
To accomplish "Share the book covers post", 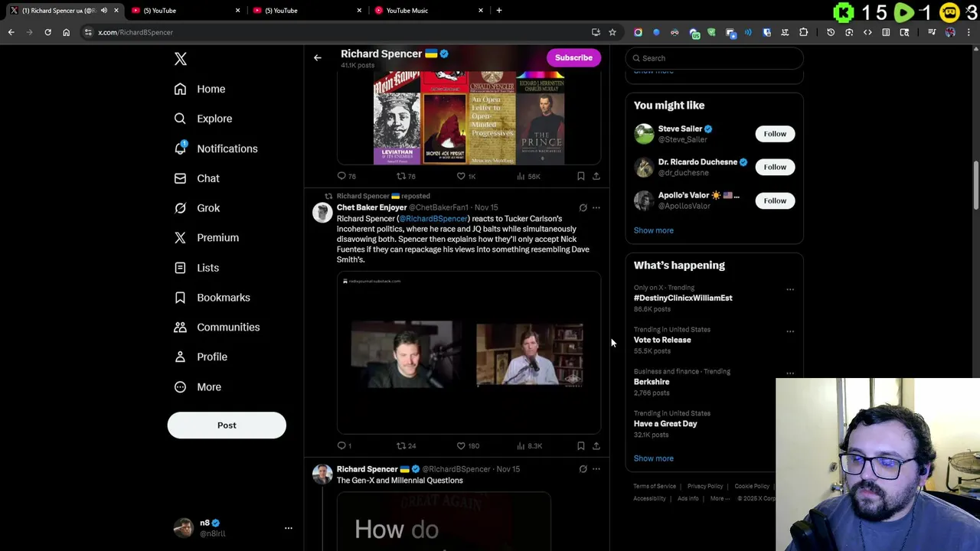I will pos(596,176).
